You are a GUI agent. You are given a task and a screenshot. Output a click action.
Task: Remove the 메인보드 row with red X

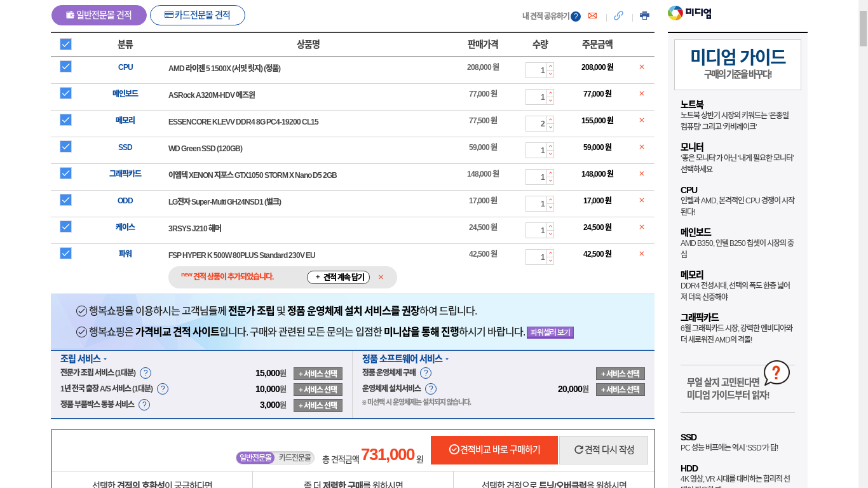click(x=642, y=93)
